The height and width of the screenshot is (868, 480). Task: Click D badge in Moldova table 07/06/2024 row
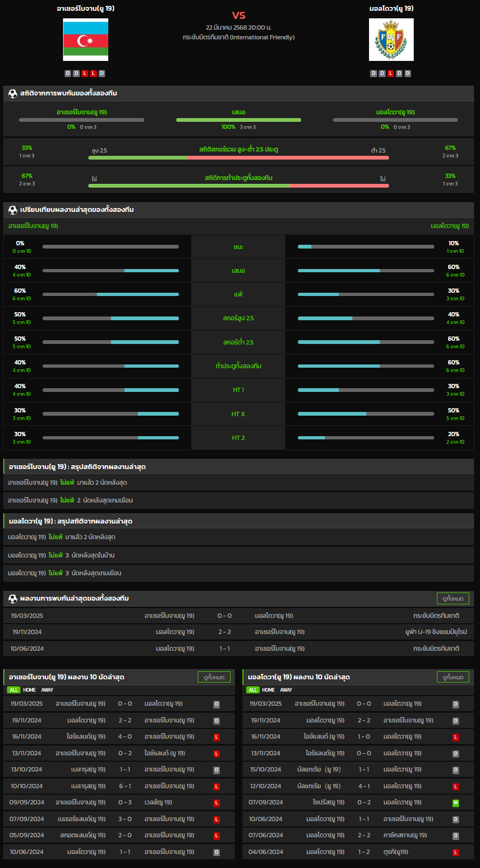pyautogui.click(x=456, y=836)
